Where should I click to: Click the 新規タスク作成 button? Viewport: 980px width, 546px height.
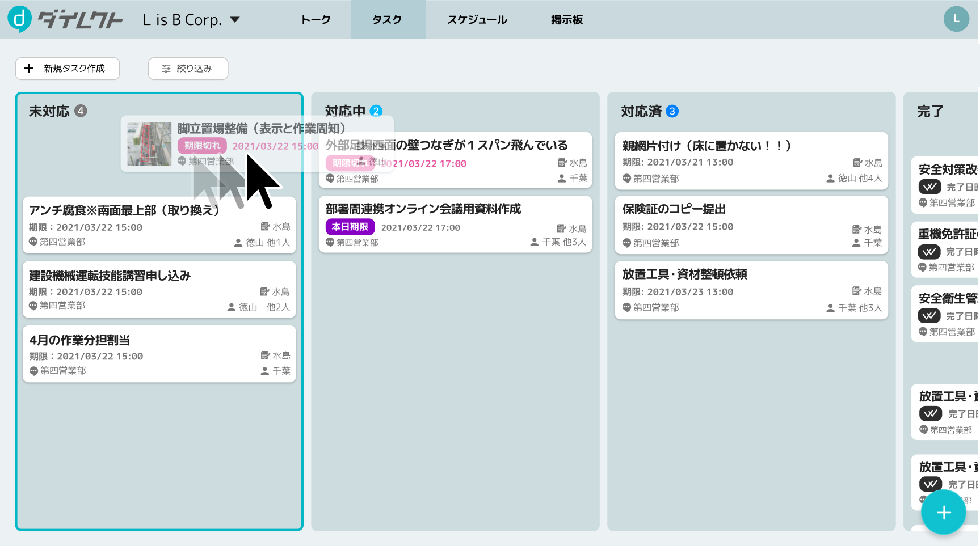67,68
